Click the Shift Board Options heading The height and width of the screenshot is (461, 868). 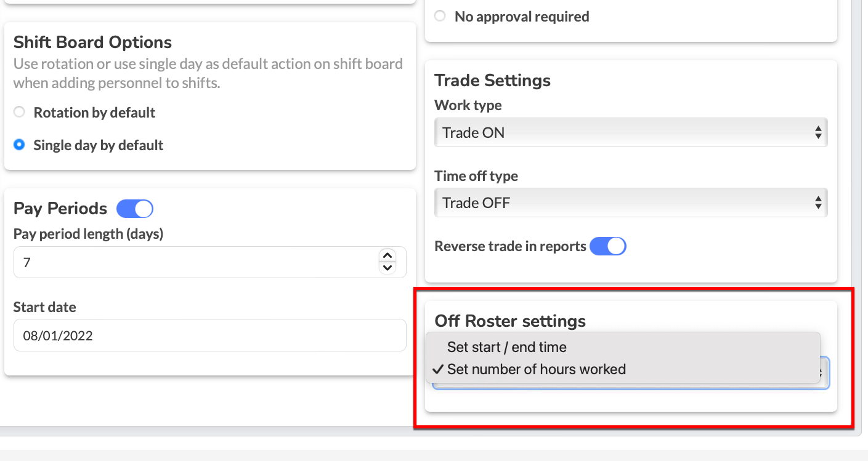tap(92, 42)
